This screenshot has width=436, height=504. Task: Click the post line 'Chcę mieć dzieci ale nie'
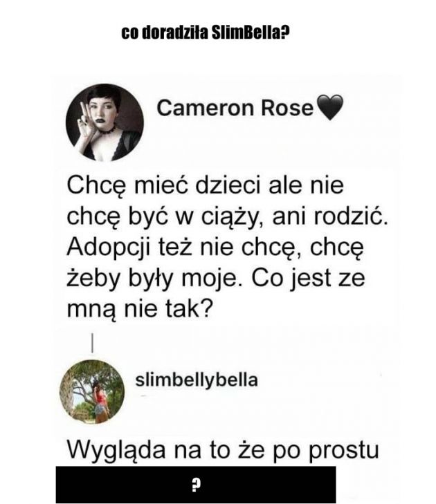click(x=206, y=186)
